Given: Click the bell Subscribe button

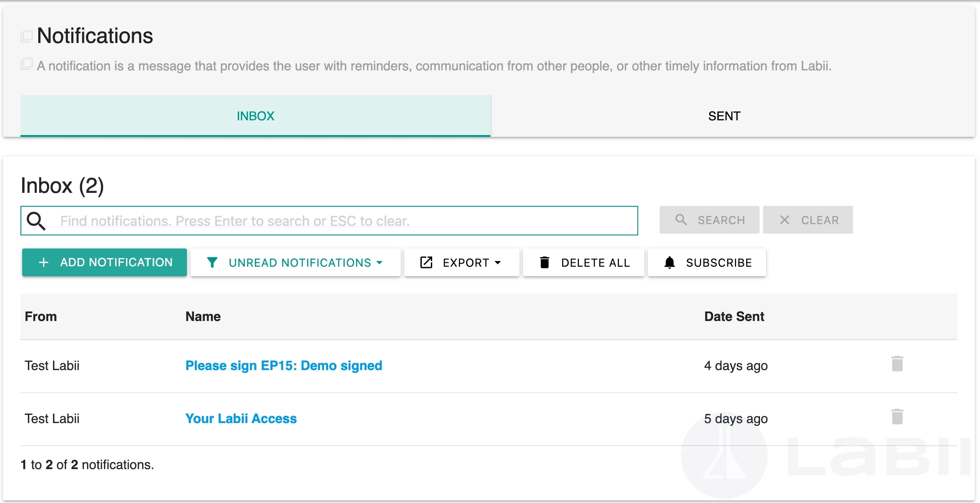Looking at the screenshot, I should [x=707, y=262].
